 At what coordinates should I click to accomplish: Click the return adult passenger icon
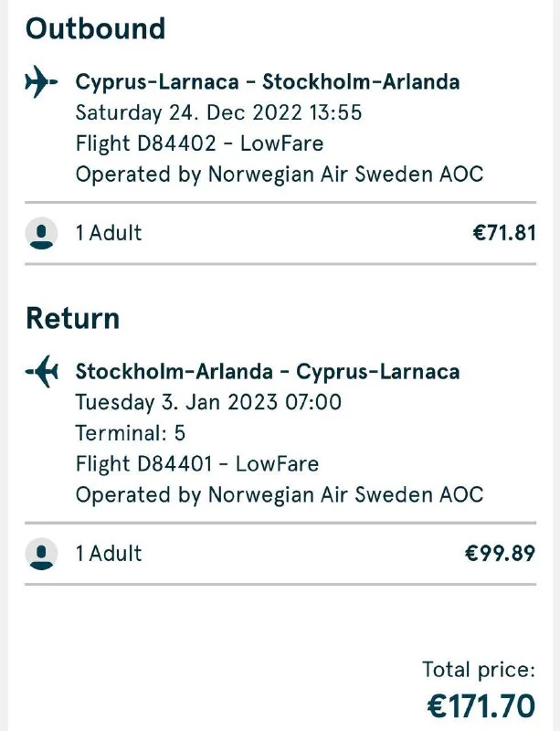pos(41,553)
